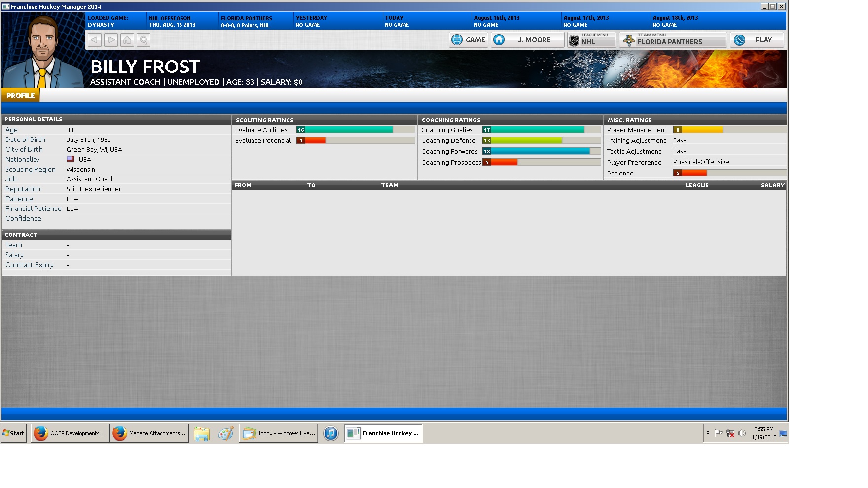This screenshot has height=488, width=868.
Task: Open the search magnifier icon
Action: click(x=144, y=40)
